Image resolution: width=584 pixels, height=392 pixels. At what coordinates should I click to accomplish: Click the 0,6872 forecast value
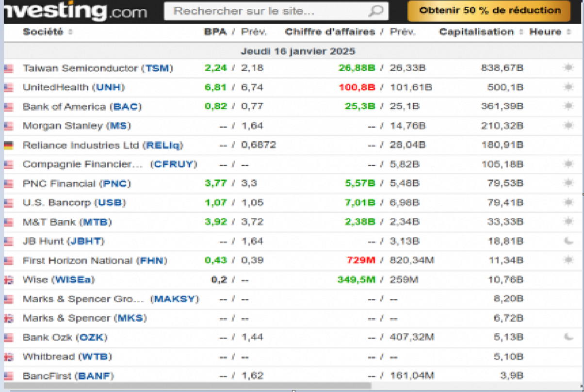pos(259,146)
